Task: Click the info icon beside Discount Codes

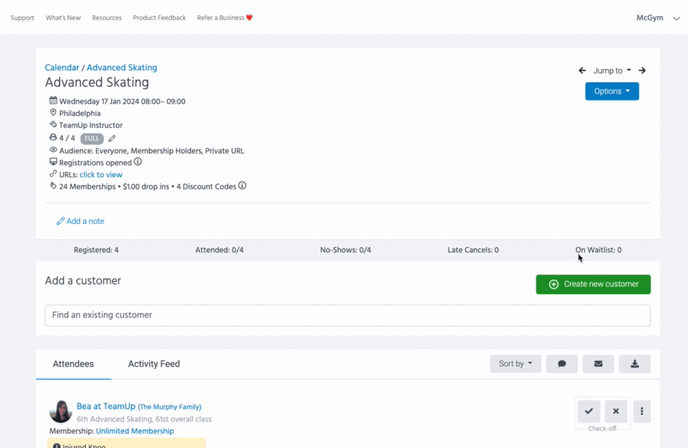Action: coord(242,186)
